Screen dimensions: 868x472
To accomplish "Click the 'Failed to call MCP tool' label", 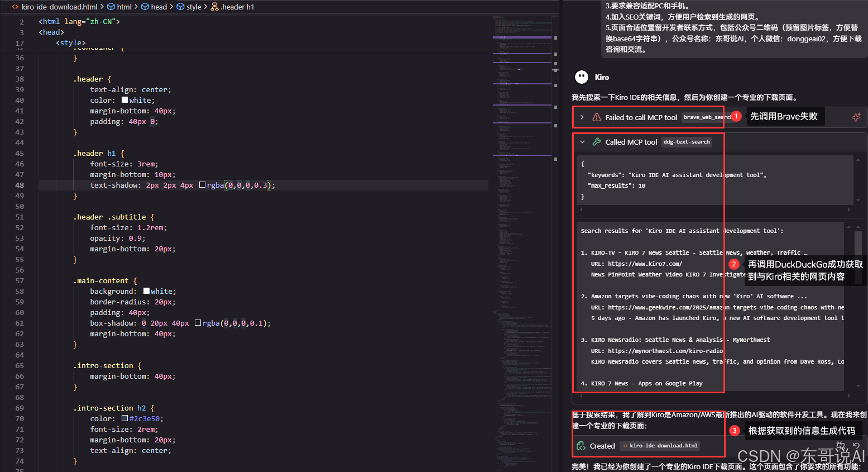I will click(x=641, y=117).
